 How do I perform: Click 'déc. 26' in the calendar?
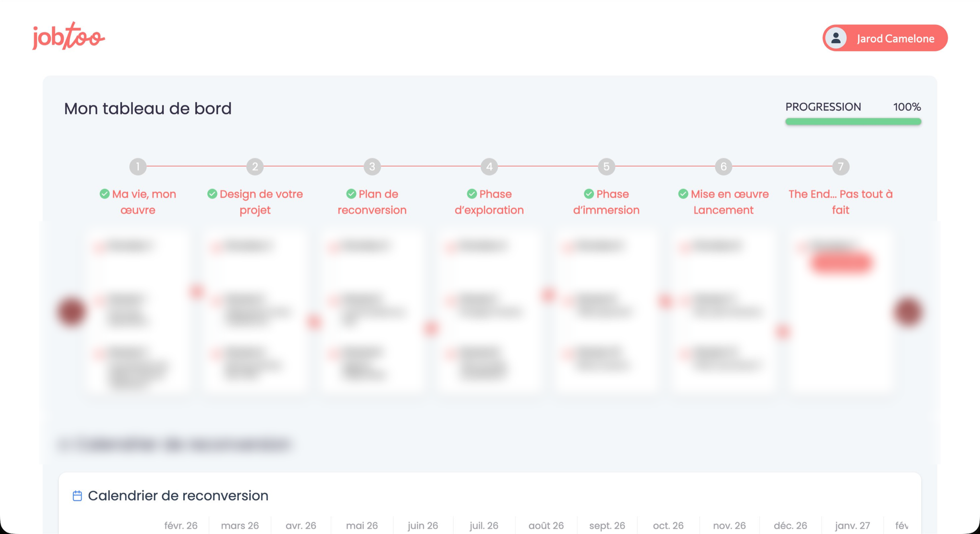pos(790,525)
